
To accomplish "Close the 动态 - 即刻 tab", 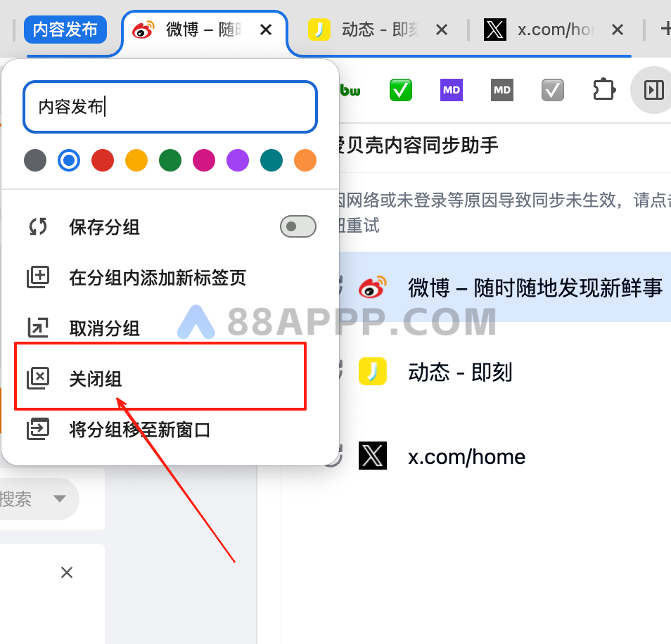I will click(x=442, y=30).
